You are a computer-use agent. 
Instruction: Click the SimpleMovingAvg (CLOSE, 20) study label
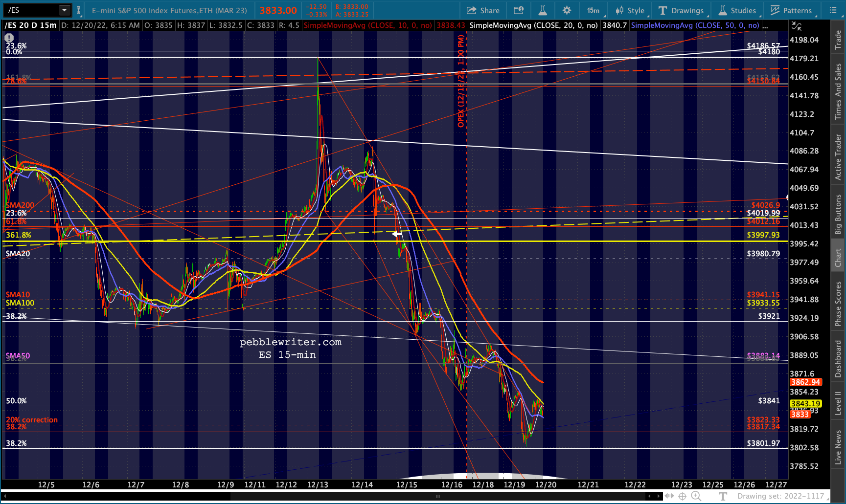click(x=533, y=25)
